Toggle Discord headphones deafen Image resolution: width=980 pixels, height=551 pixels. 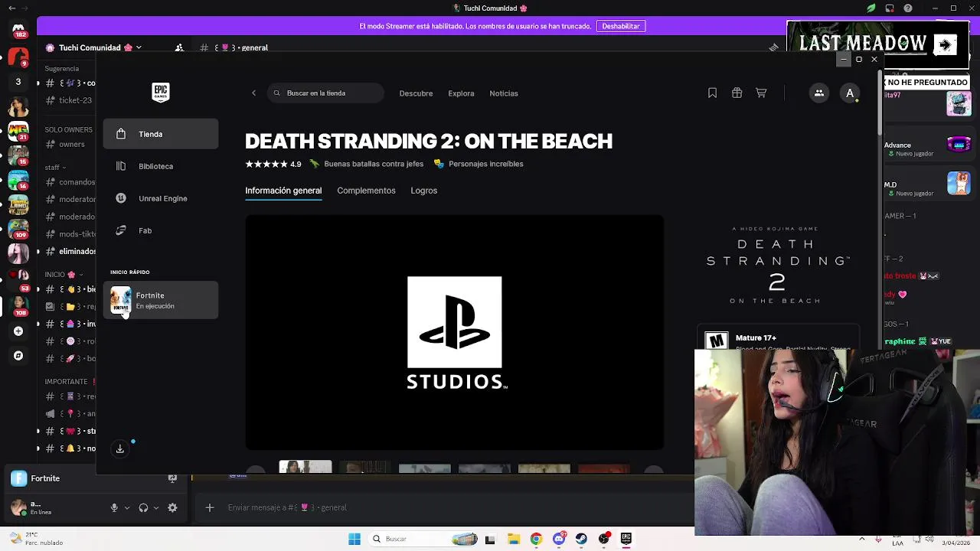point(143,507)
